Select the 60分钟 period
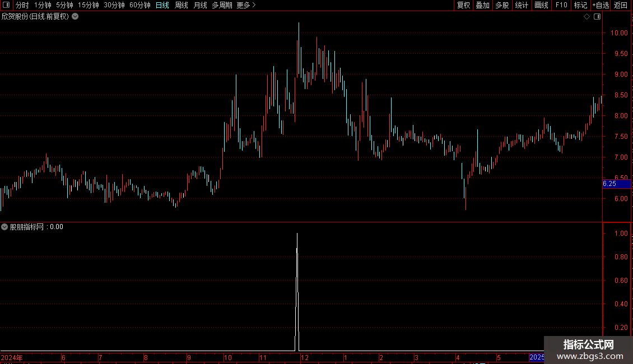Viewport: 633px width, 364px height. coord(139,5)
